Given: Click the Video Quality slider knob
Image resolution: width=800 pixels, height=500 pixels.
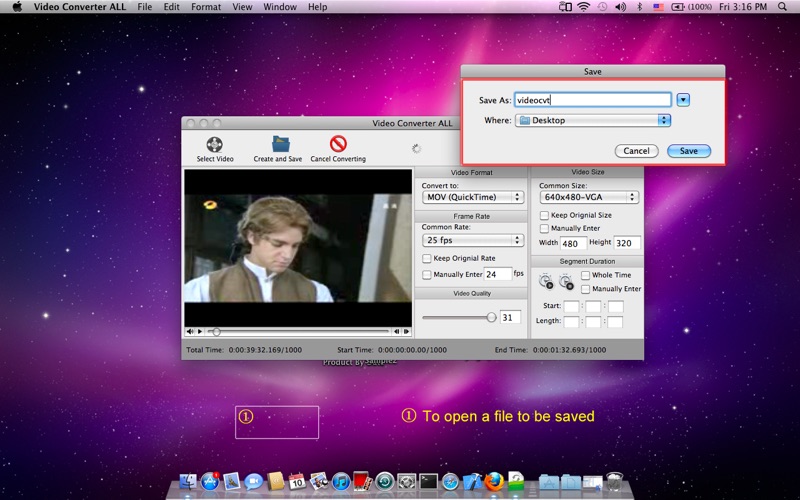Looking at the screenshot, I should click(x=491, y=317).
